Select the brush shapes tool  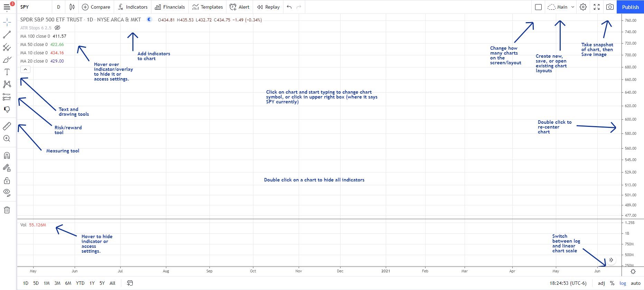(x=7, y=60)
